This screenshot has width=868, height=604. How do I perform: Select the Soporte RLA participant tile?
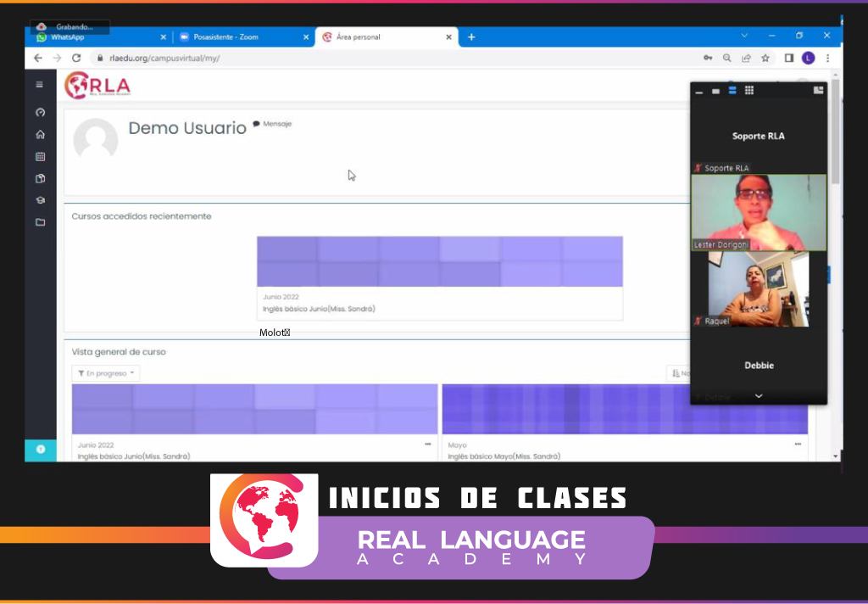[x=759, y=136]
